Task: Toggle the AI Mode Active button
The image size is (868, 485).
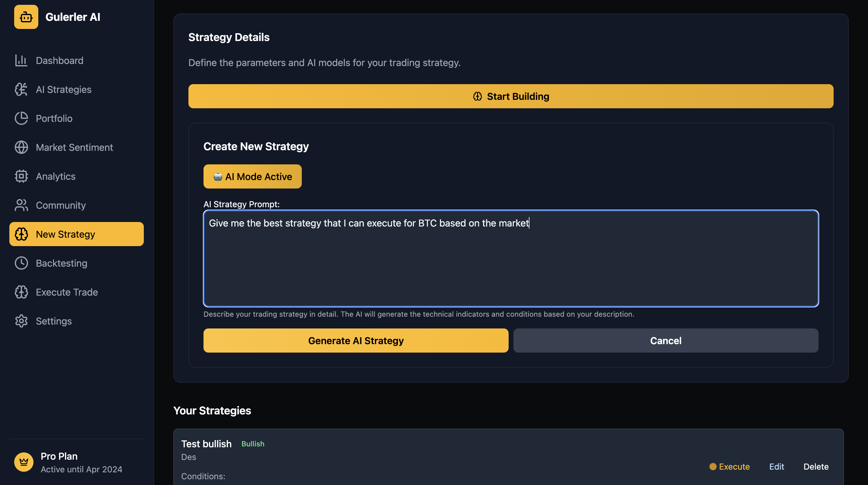Action: [x=252, y=177]
